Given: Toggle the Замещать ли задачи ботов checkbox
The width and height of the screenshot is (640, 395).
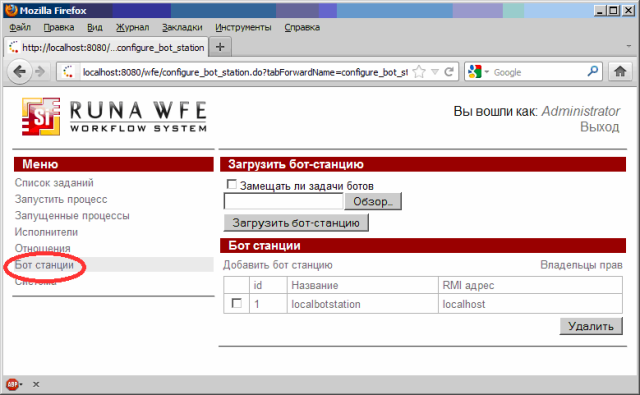Looking at the screenshot, I should pyautogui.click(x=231, y=184).
